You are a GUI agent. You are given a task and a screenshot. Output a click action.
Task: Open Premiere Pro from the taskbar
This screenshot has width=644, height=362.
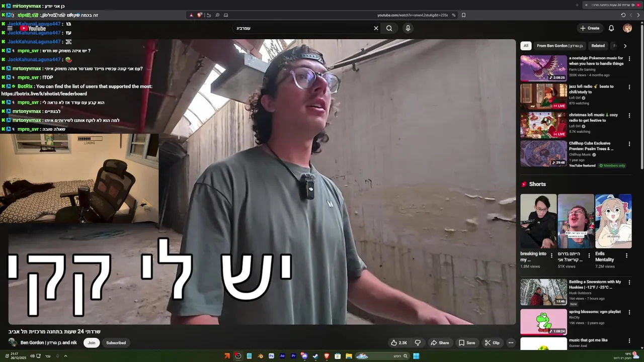[293, 356]
